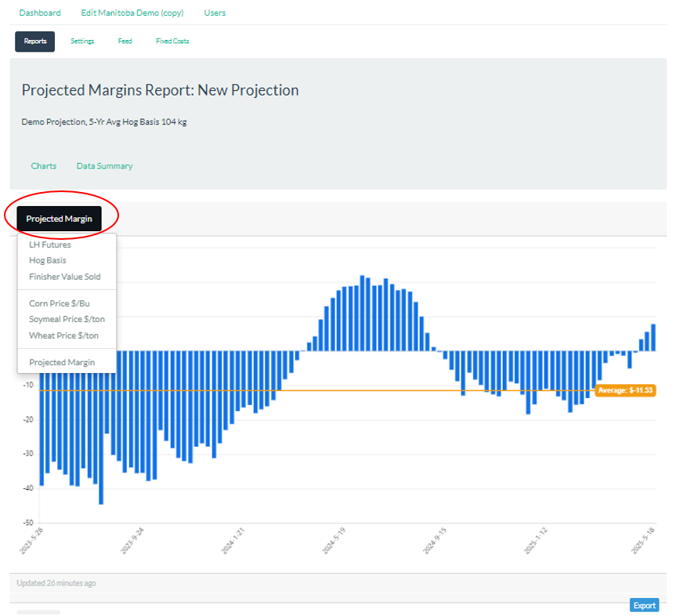Click the 2024-9-15 axis date label

(x=435, y=540)
